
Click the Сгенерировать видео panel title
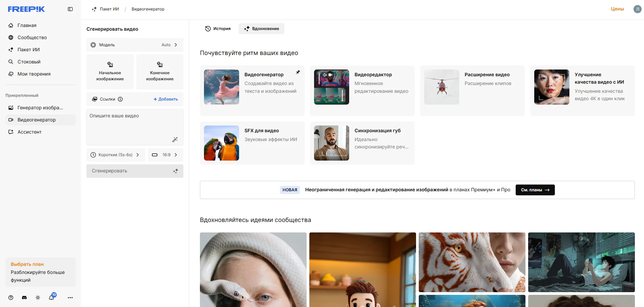112,29
